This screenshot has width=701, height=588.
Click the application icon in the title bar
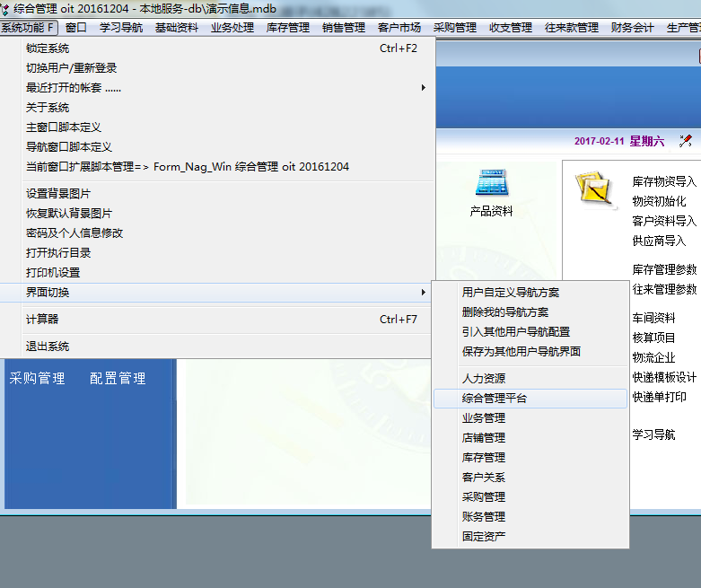point(6,8)
